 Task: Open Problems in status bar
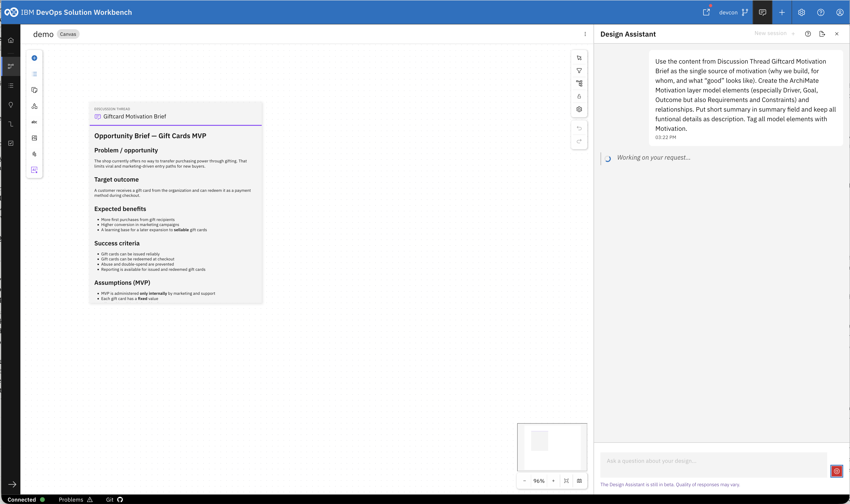pos(75,500)
